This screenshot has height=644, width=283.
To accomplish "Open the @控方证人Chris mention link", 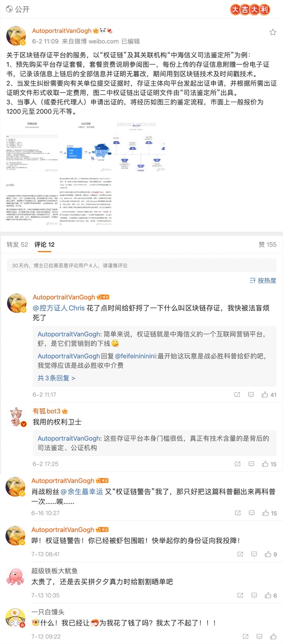I will pyautogui.click(x=59, y=308).
